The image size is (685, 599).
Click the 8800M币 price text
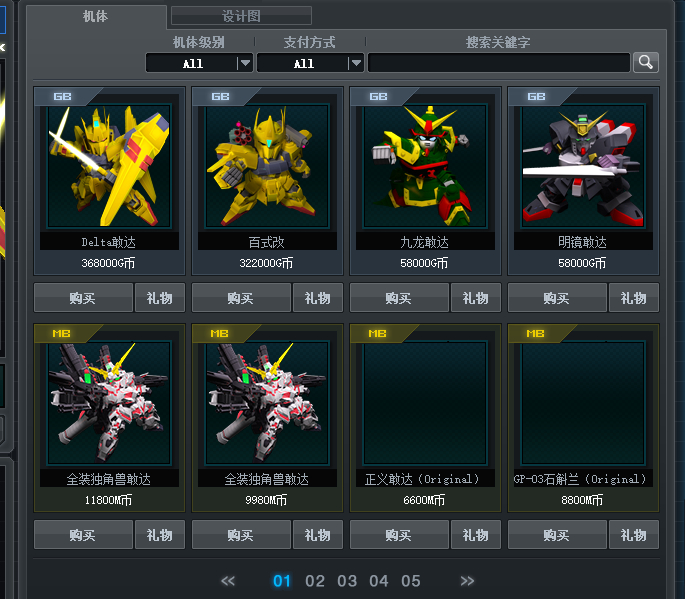point(582,500)
